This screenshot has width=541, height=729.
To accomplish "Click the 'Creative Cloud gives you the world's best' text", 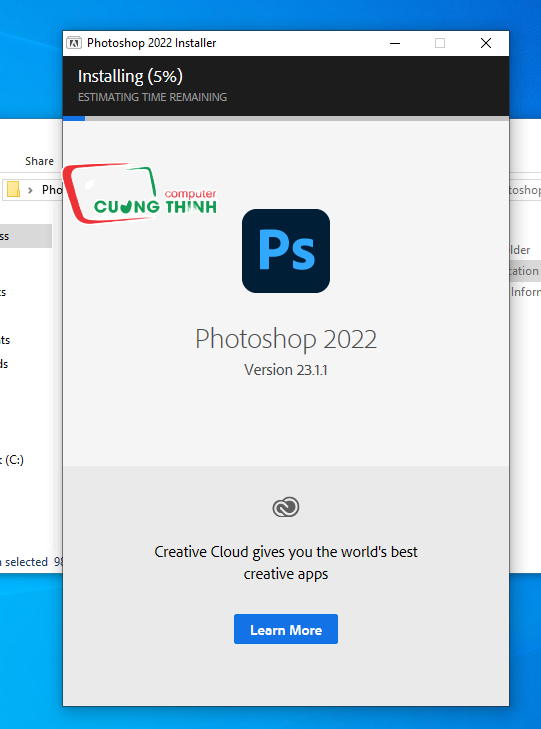I will (286, 552).
